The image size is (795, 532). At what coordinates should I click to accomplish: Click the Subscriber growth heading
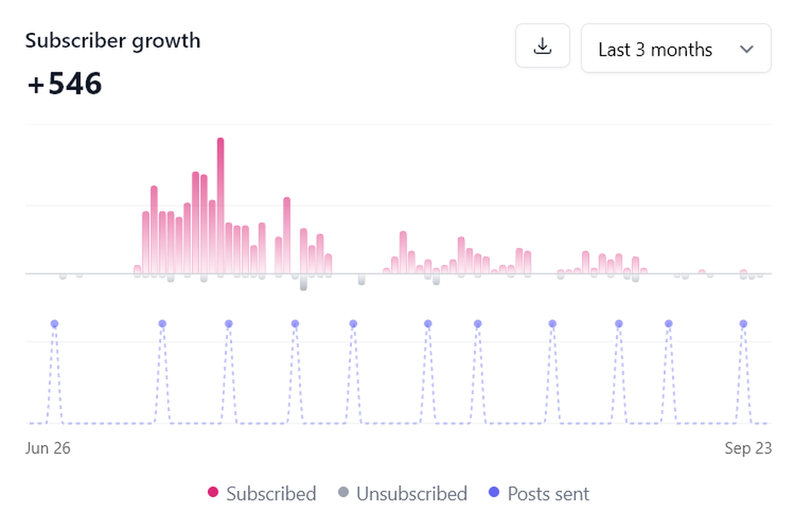point(113,41)
